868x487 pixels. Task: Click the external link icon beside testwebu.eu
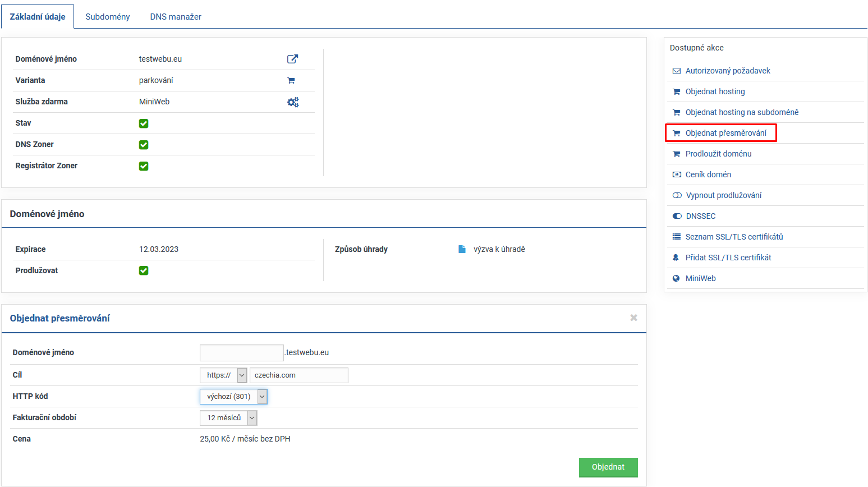292,59
